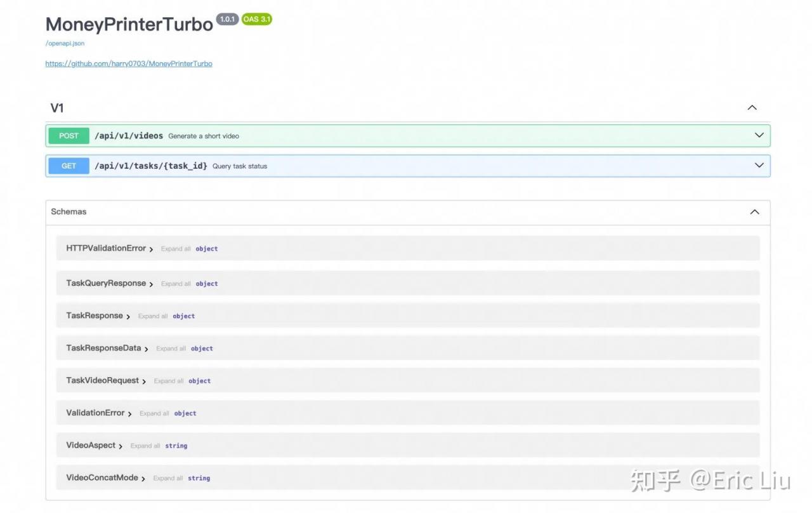Click Expand all for ValidationError
Image resolution: width=812 pixels, height=513 pixels.
coord(154,413)
